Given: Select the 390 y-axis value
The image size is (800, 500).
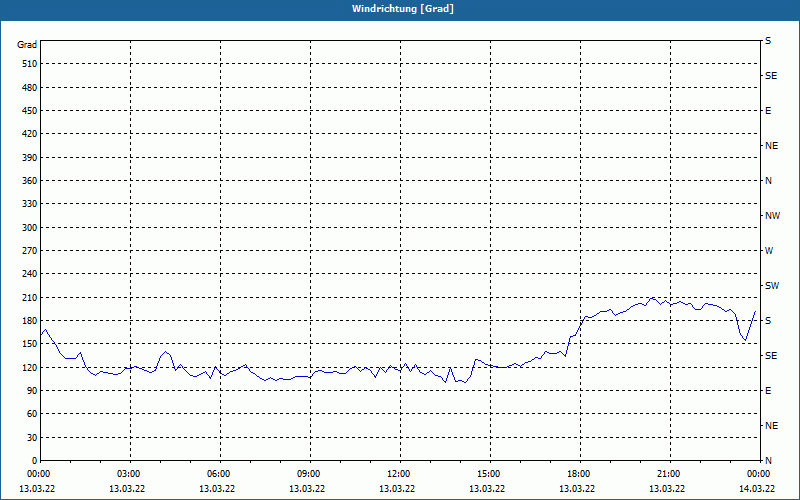Looking at the screenshot, I should tap(30, 158).
